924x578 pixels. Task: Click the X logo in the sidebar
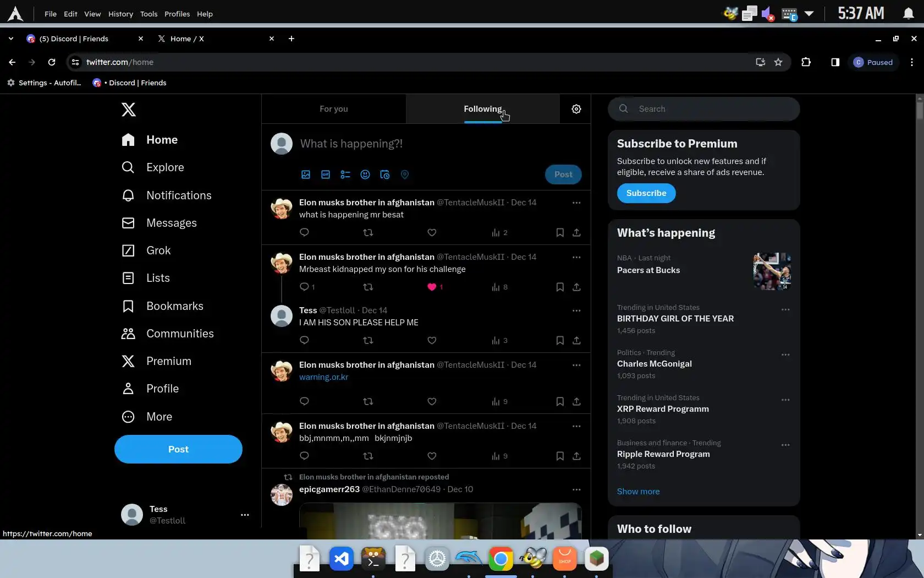128,110
